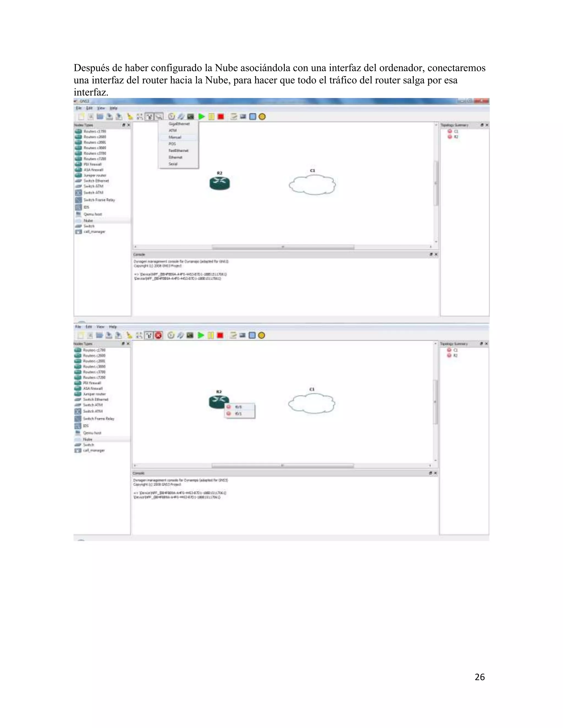Choose GigaEthernet in the link type menu
Image resolution: width=563 pixels, height=728 pixels.
pos(179,124)
